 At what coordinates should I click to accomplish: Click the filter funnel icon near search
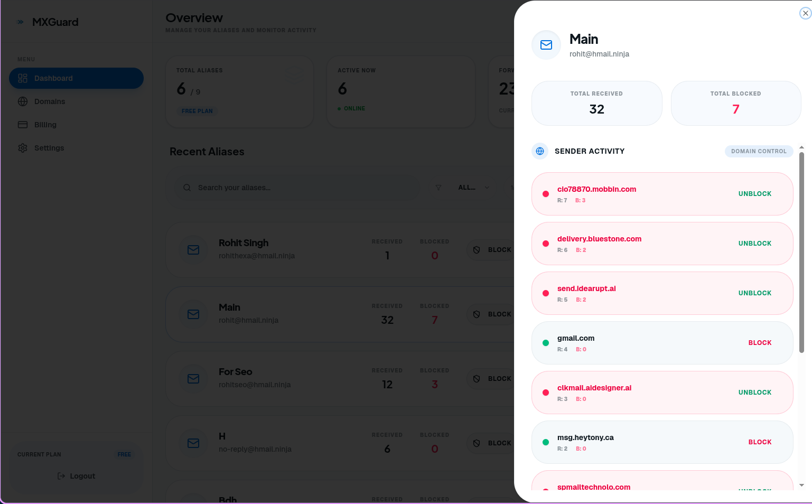[x=438, y=188]
